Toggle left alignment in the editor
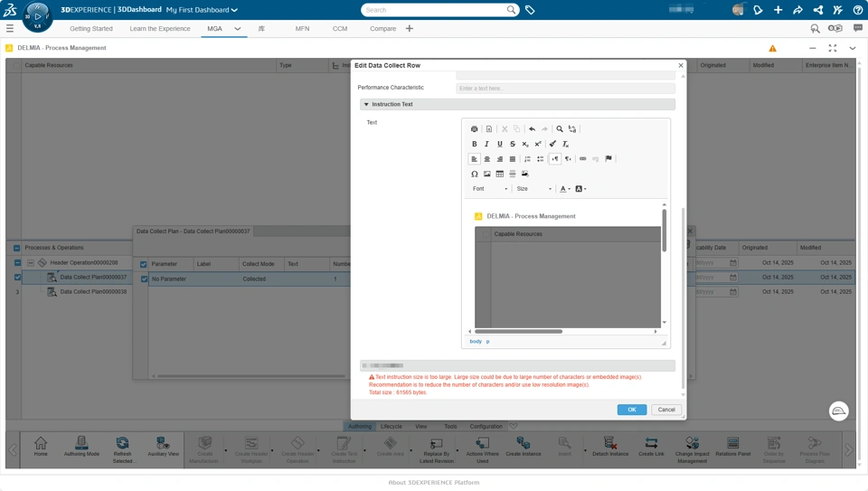The width and height of the screenshot is (868, 491). coord(475,159)
